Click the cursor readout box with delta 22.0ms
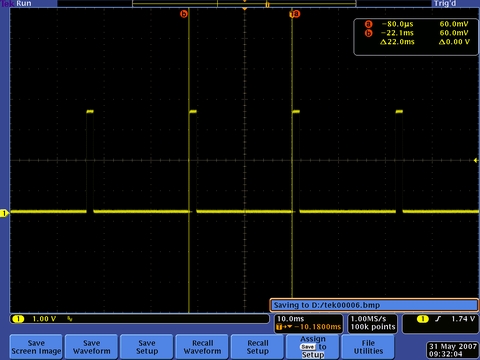Viewport: 480px width, 360px height. click(x=416, y=37)
